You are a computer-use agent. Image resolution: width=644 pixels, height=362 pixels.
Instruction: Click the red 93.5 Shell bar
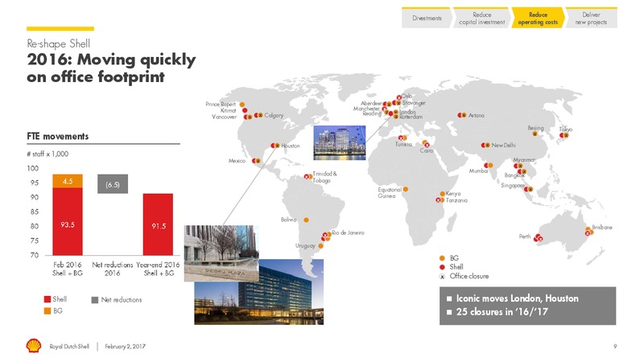[x=68, y=221]
